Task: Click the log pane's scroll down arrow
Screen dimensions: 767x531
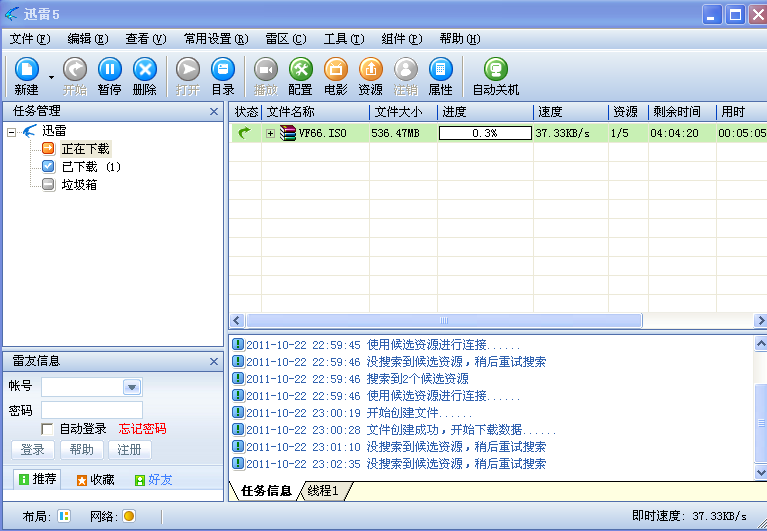Action: [761, 472]
